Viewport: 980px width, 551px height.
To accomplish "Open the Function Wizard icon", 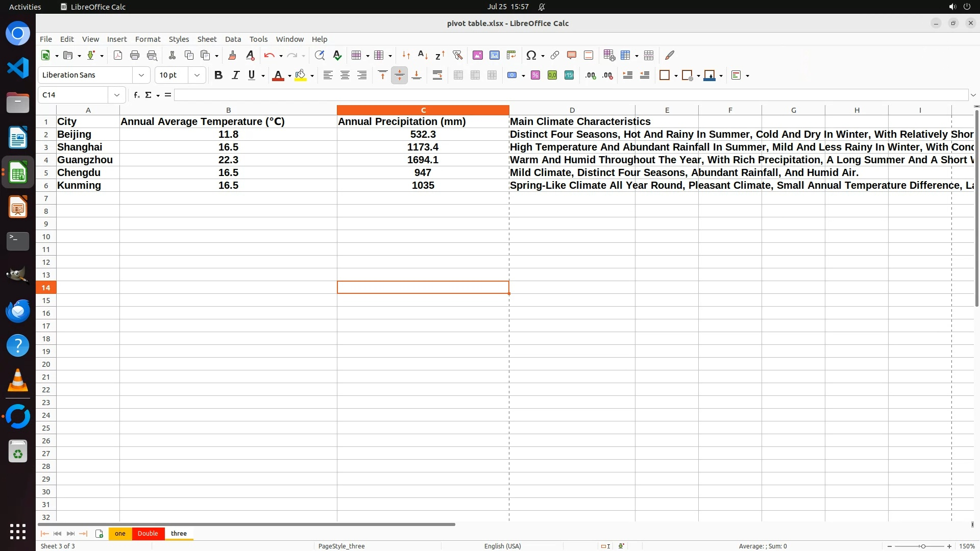I will 136,95.
